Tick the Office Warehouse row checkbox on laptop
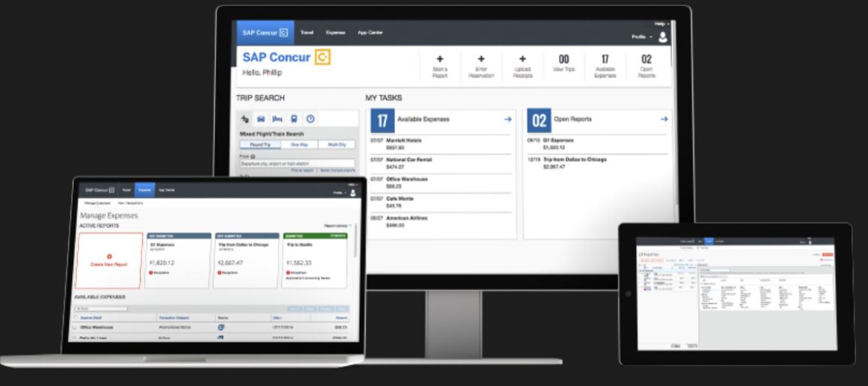The image size is (868, 386). click(75, 327)
